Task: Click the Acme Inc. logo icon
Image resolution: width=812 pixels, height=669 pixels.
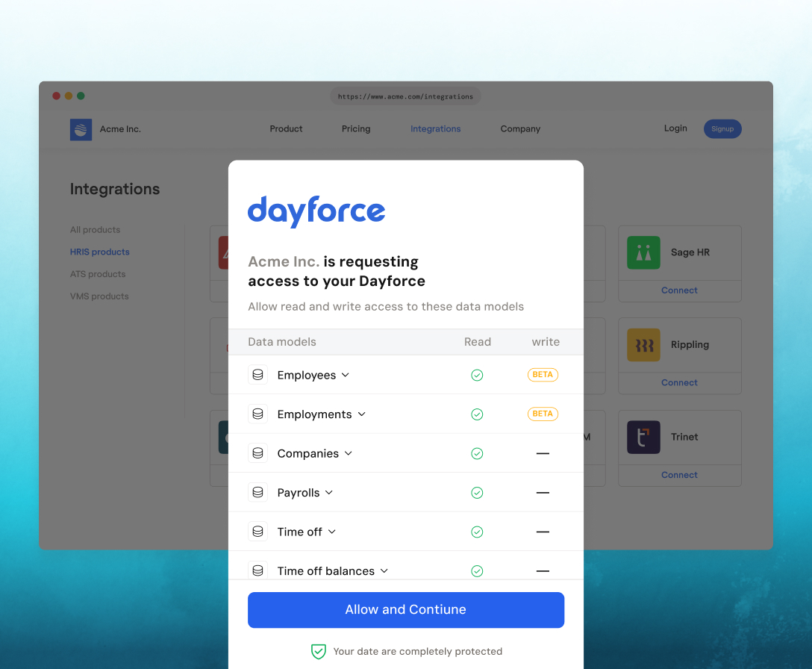Action: [81, 130]
